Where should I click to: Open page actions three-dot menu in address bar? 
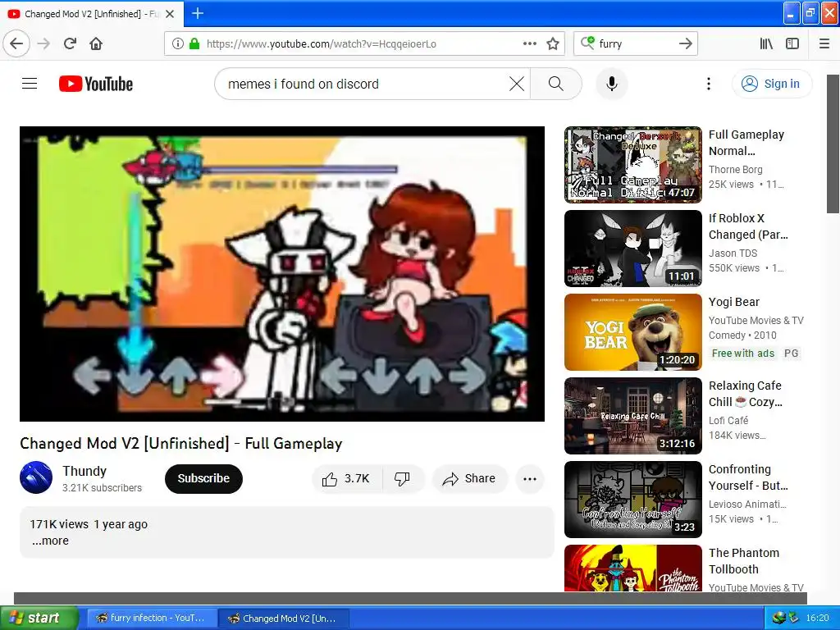(x=529, y=44)
